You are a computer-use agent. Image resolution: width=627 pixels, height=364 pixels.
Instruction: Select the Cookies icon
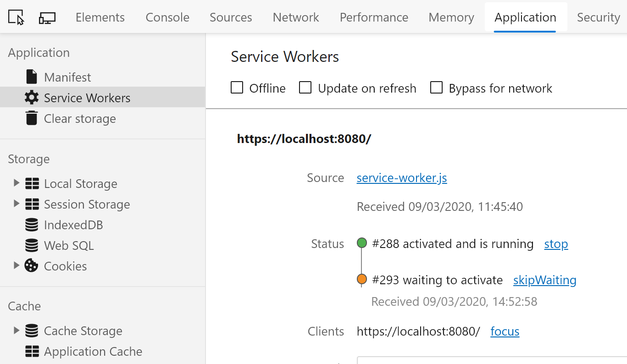click(31, 266)
